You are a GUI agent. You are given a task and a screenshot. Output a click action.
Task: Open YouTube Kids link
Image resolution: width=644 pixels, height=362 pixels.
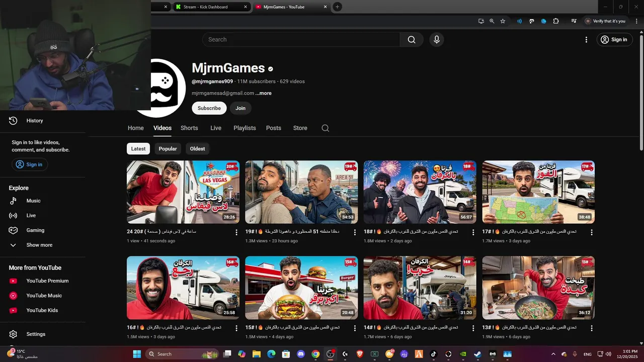[43, 310]
